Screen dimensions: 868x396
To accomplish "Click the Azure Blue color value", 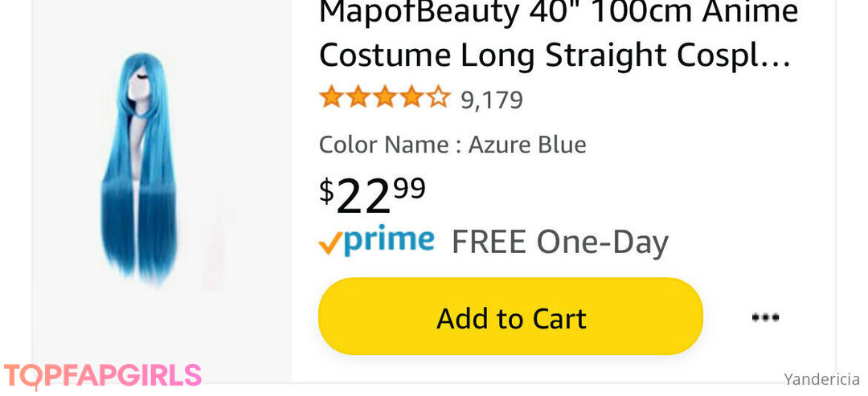I will pos(527,145).
